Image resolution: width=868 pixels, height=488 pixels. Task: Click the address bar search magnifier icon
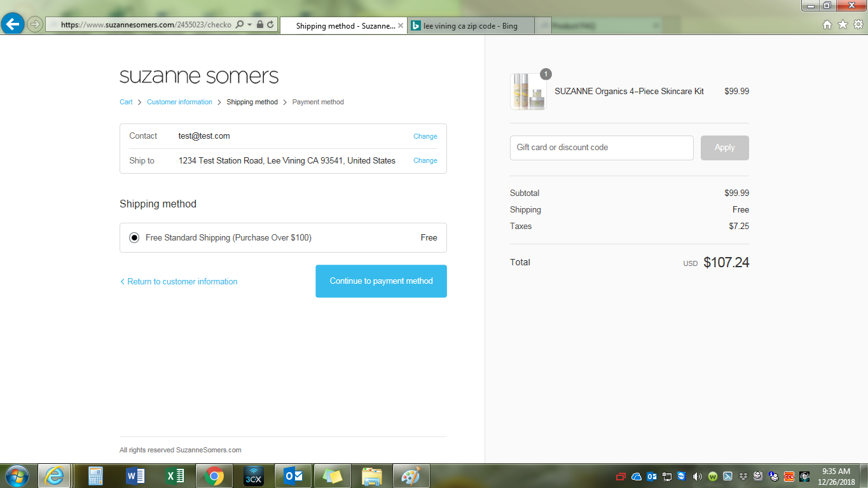tap(240, 25)
